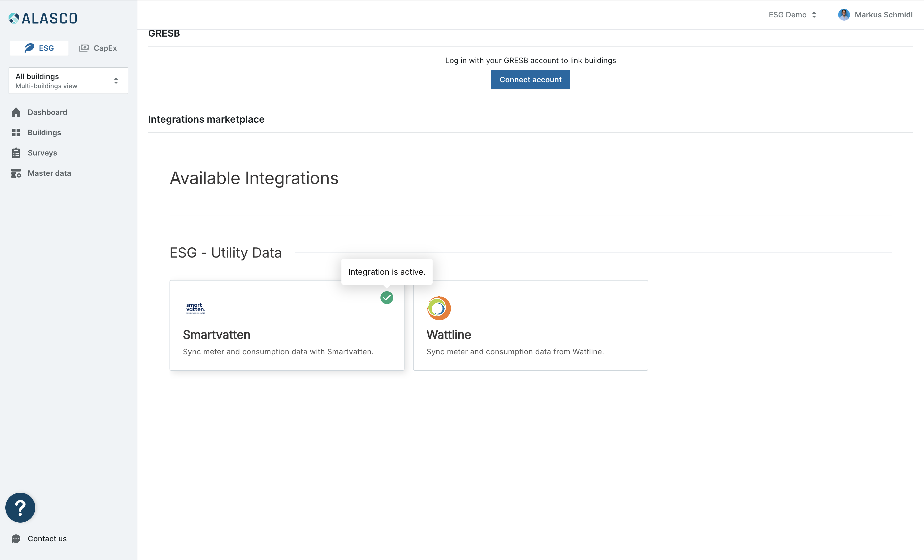The height and width of the screenshot is (560, 924).
Task: Click the Contact us link
Action: pos(47,539)
